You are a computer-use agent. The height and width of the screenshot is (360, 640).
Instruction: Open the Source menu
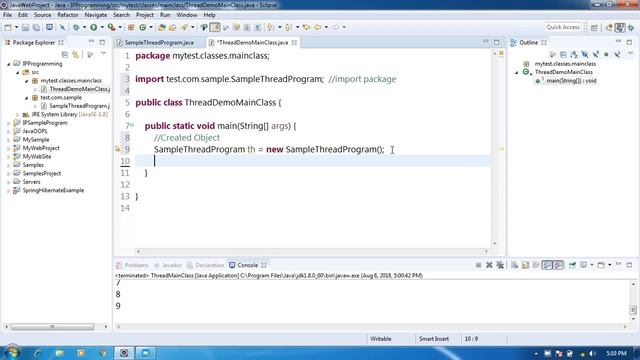[x=42, y=15]
